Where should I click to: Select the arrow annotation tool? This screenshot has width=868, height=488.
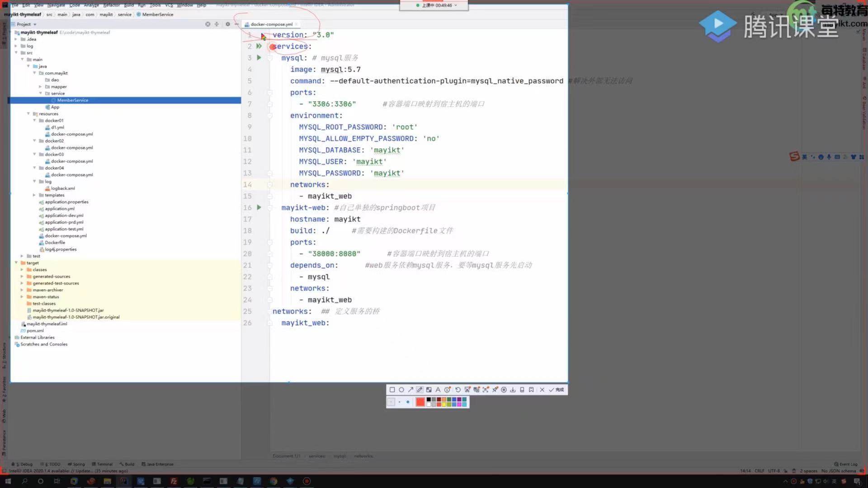click(x=410, y=389)
